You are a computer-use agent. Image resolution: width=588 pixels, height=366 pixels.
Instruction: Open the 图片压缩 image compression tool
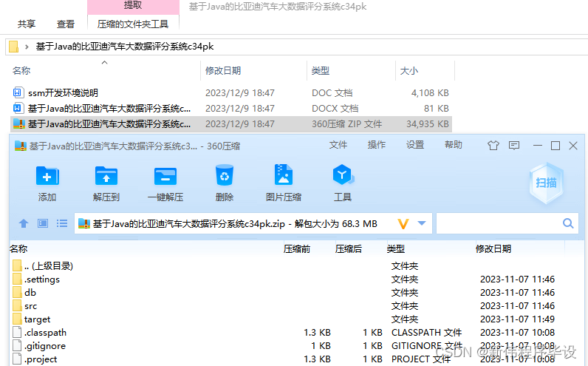click(284, 175)
